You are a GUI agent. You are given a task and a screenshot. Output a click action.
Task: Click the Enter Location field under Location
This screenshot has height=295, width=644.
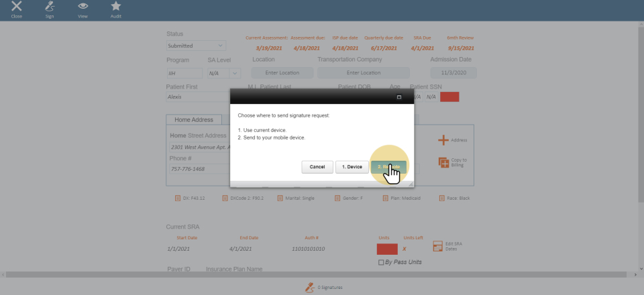[x=282, y=73]
